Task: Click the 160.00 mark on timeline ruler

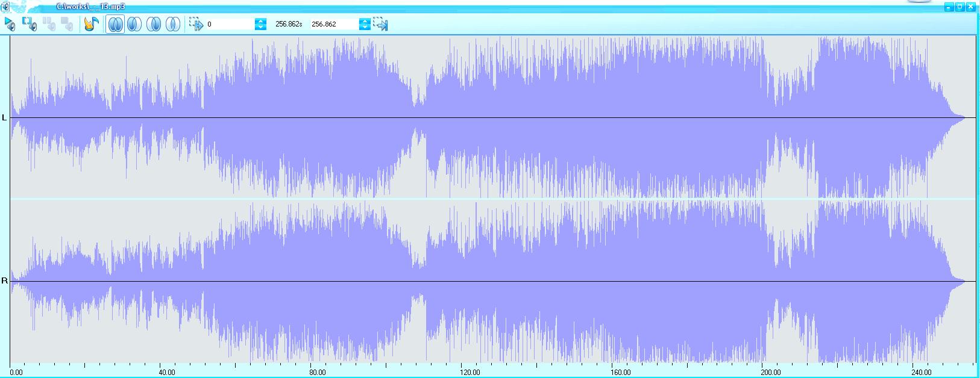Action: click(621, 373)
